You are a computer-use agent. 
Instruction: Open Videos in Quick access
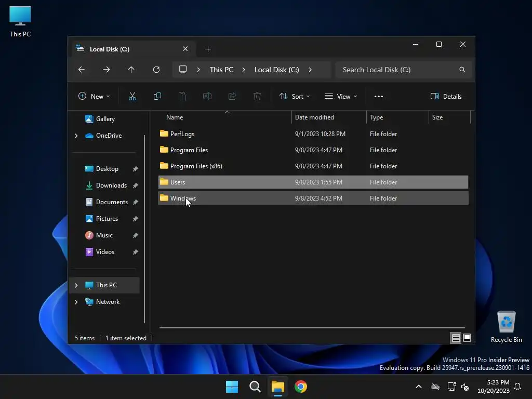(105, 252)
